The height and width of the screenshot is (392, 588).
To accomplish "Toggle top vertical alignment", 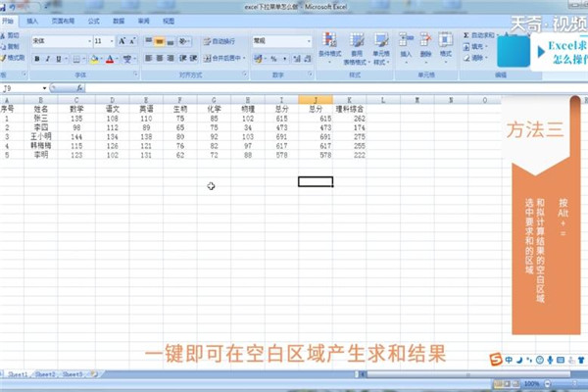I will click(x=149, y=41).
